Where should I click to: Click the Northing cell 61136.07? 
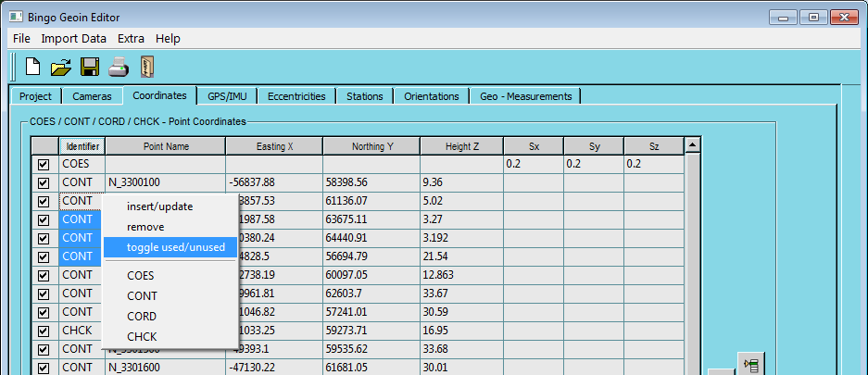tap(371, 201)
